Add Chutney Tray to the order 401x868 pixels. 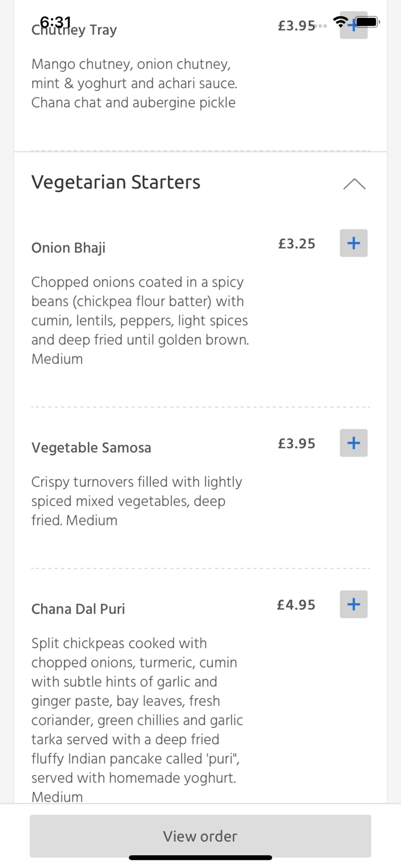[x=353, y=25]
